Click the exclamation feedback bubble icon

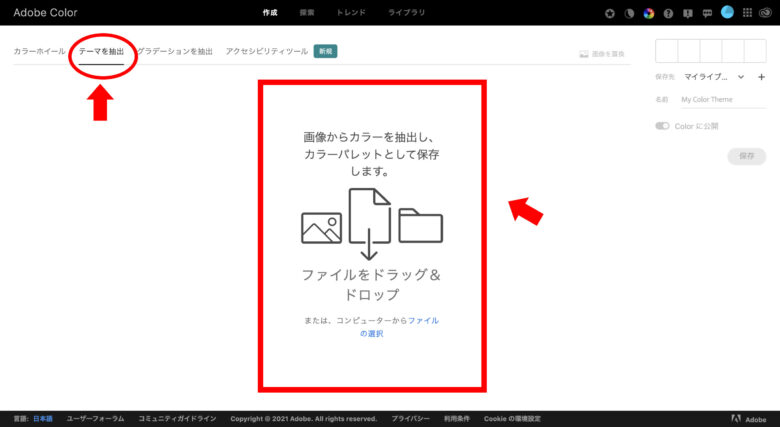click(687, 13)
